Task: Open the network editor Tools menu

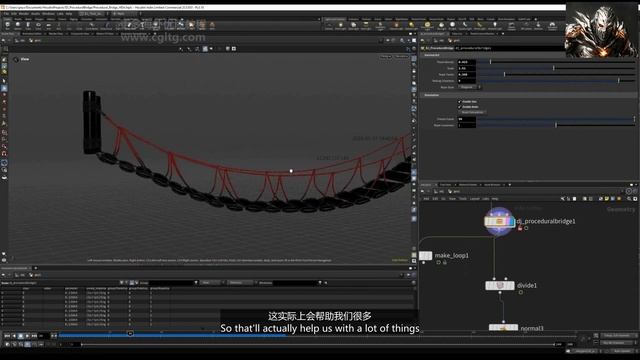Action: pyautogui.click(x=463, y=199)
